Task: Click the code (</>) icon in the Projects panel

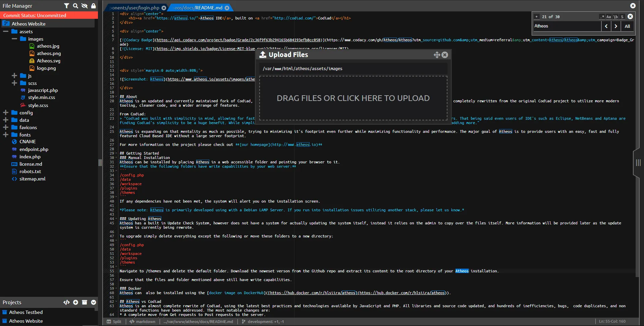Action: coord(66,302)
